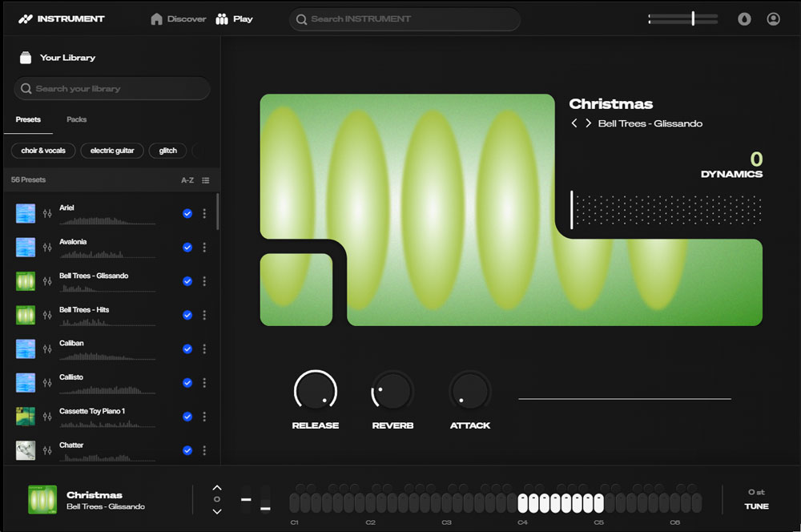The image size is (801, 532).
Task: Shift octave up with the up arrow
Action: 216,487
